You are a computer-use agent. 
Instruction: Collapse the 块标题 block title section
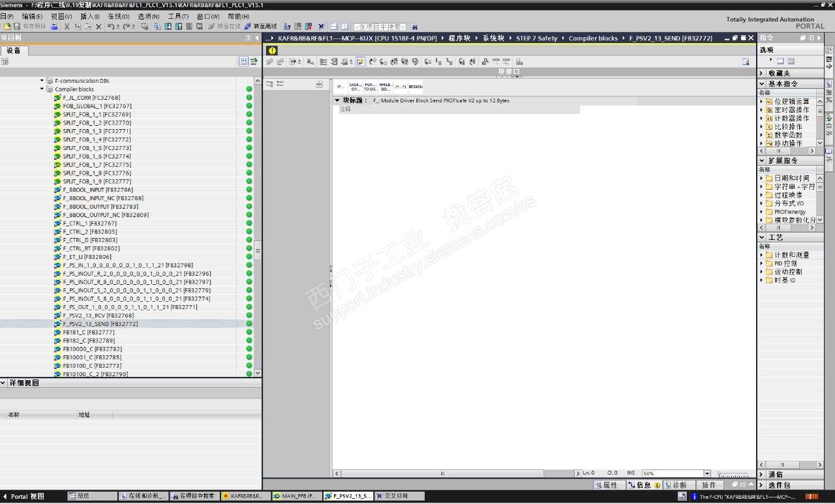337,101
